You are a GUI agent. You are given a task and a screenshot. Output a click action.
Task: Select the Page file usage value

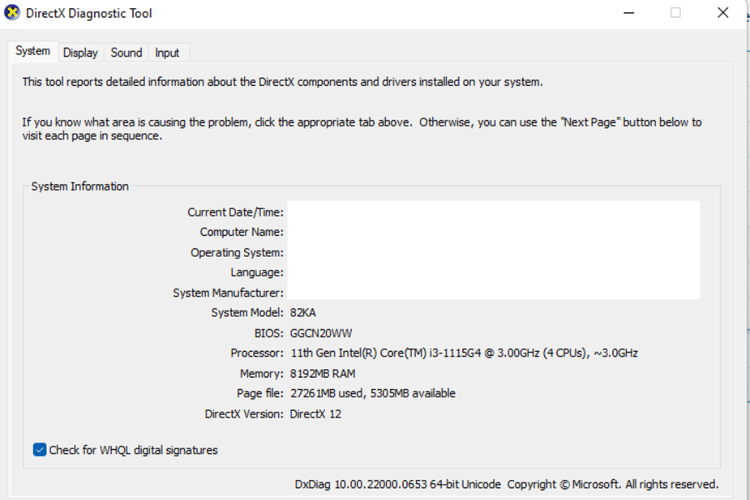372,393
